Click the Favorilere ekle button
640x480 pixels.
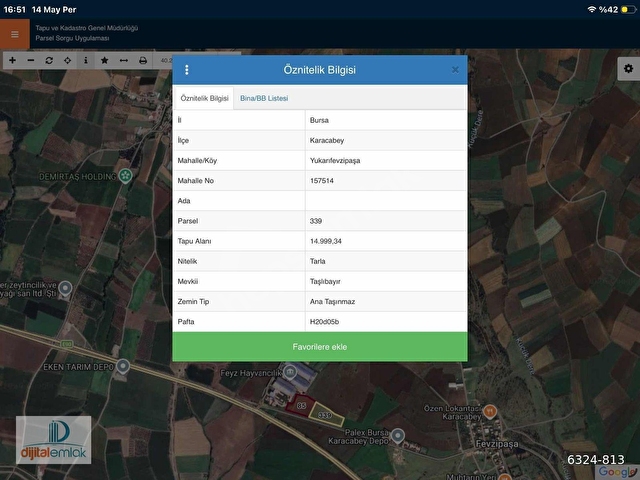pos(320,347)
